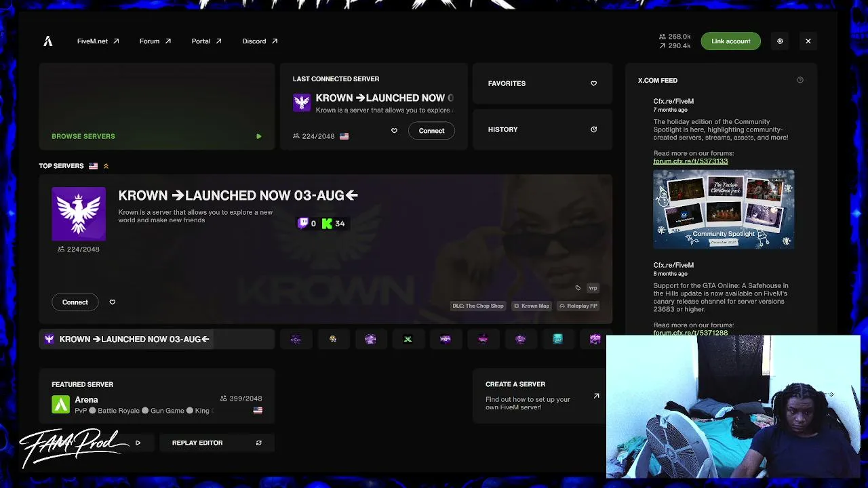Click the Krown Map tag

tap(532, 306)
